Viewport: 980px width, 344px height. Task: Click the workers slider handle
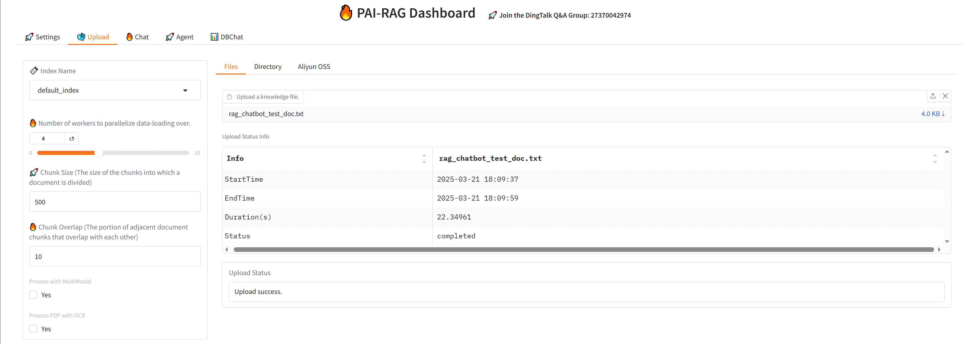99,153
